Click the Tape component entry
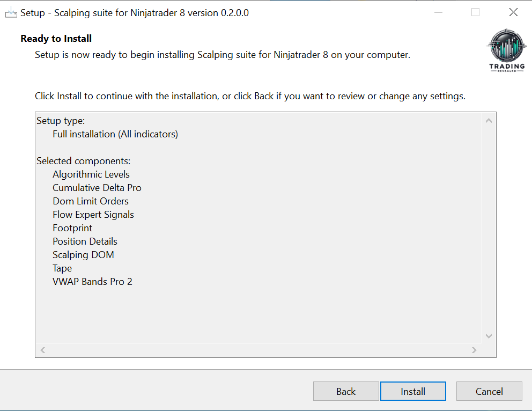The image size is (532, 411). tap(62, 268)
